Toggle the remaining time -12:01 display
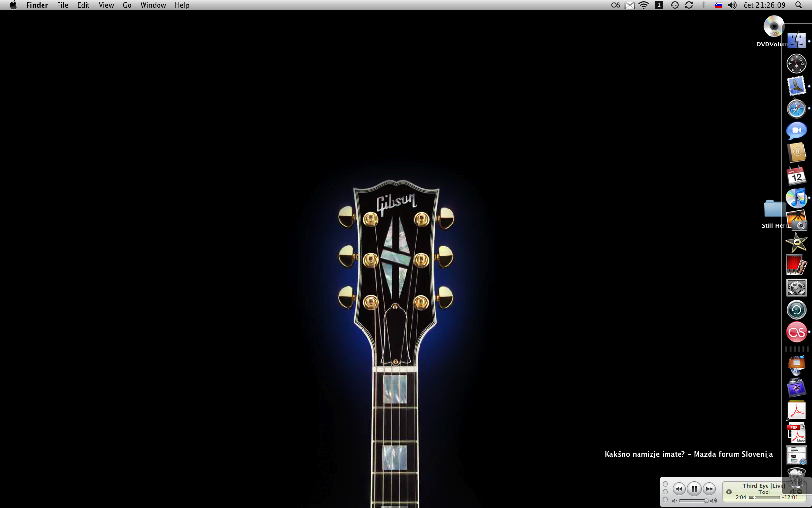Screen dimensions: 812x508 coord(790,497)
